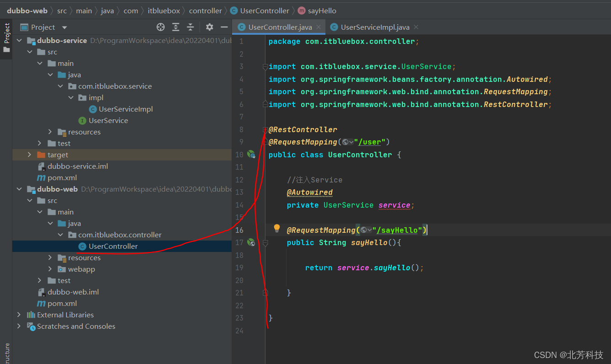Click the Project sidebar tool button

coord(6,37)
